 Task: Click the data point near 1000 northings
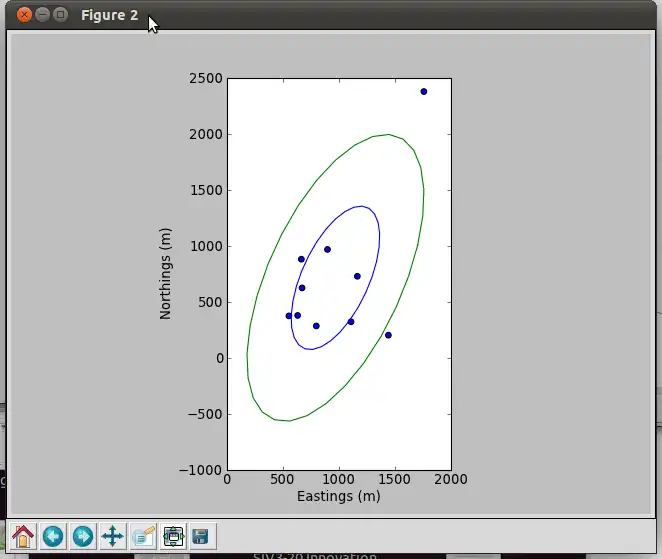point(327,250)
